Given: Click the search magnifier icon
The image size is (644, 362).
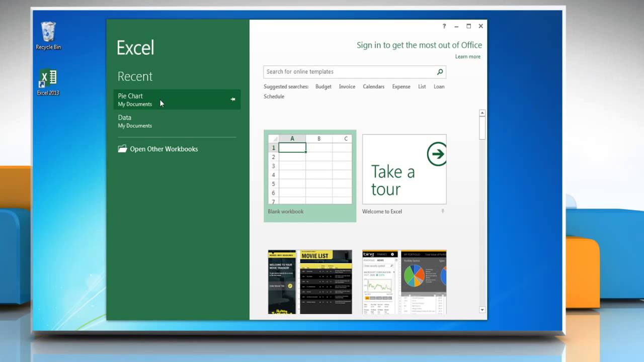Looking at the screenshot, I should click(x=440, y=72).
